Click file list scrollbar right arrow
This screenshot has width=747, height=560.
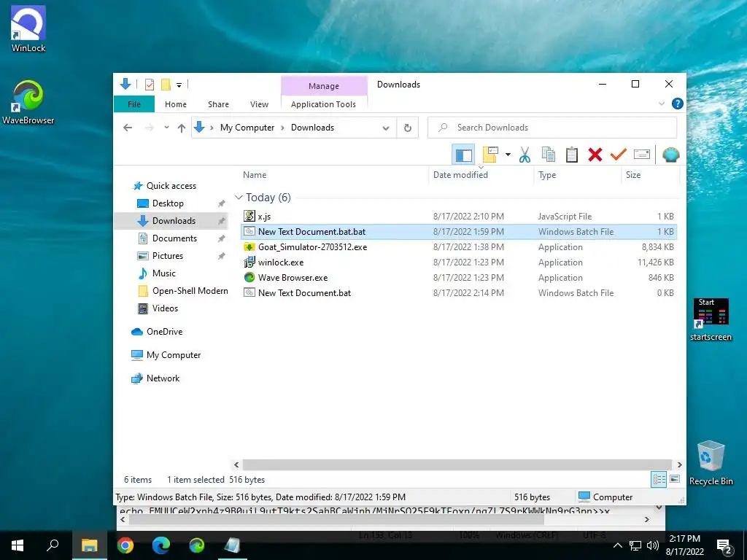pos(679,464)
